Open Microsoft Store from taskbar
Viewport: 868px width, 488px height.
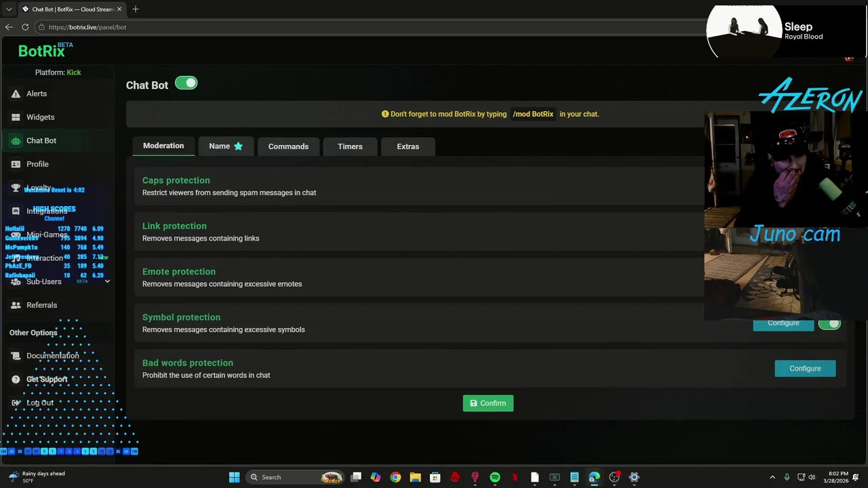435,477
